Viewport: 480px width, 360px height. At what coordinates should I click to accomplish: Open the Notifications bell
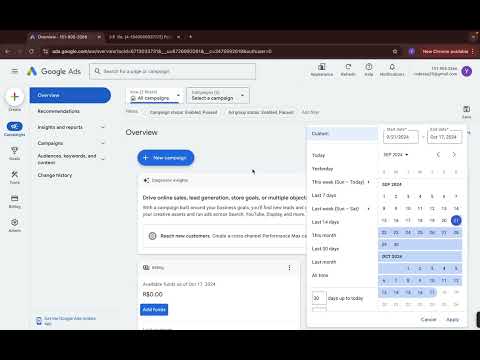pos(392,70)
